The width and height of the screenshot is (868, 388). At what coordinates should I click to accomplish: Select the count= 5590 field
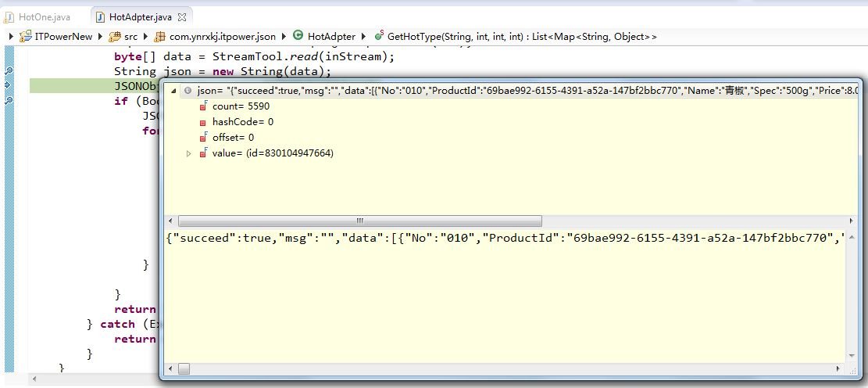[241, 106]
